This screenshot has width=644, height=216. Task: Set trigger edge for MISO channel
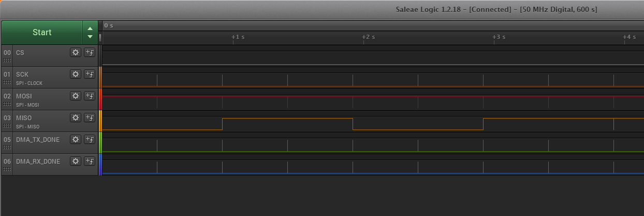click(x=90, y=118)
